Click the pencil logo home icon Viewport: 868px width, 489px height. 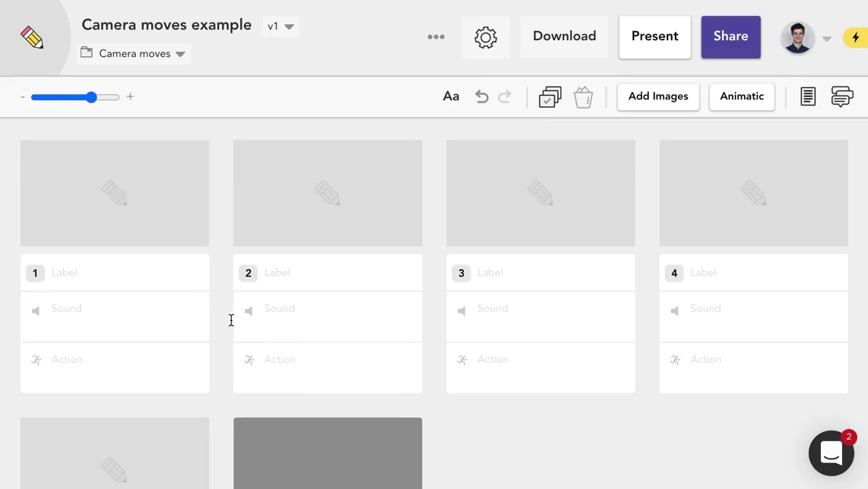pyautogui.click(x=33, y=37)
